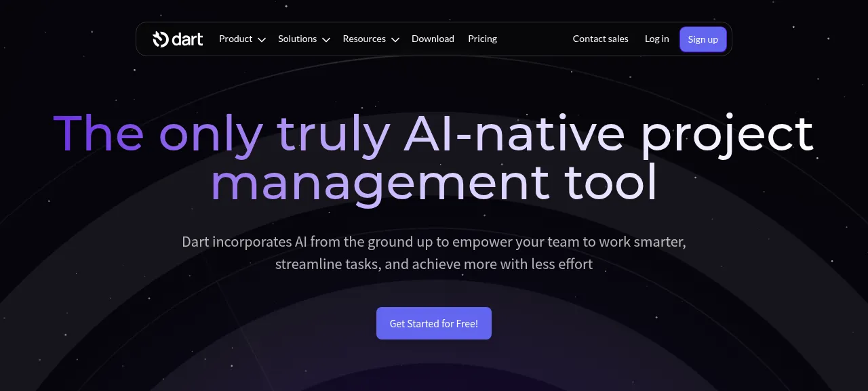
Task: Click the purple Sign up button
Action: tap(703, 39)
